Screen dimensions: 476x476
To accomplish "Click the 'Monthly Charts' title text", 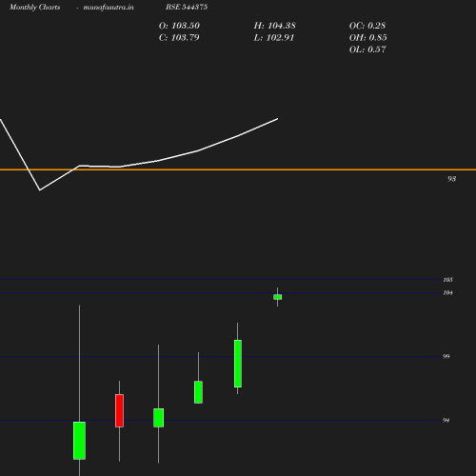I will coord(35,7).
